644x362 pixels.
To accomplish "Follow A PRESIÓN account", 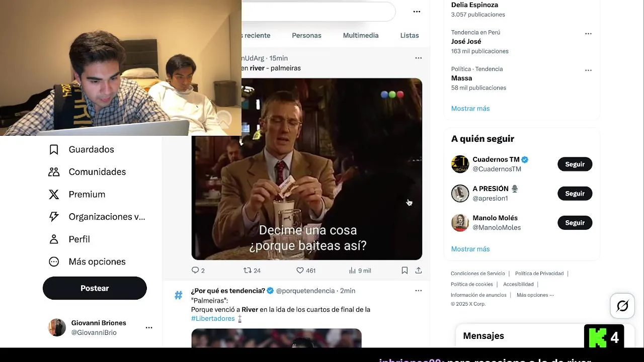I will (x=575, y=194).
